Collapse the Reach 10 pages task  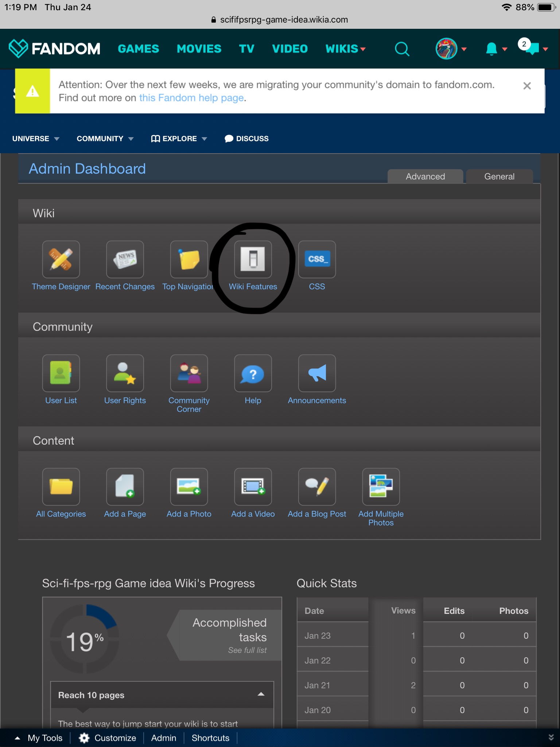coord(261,694)
